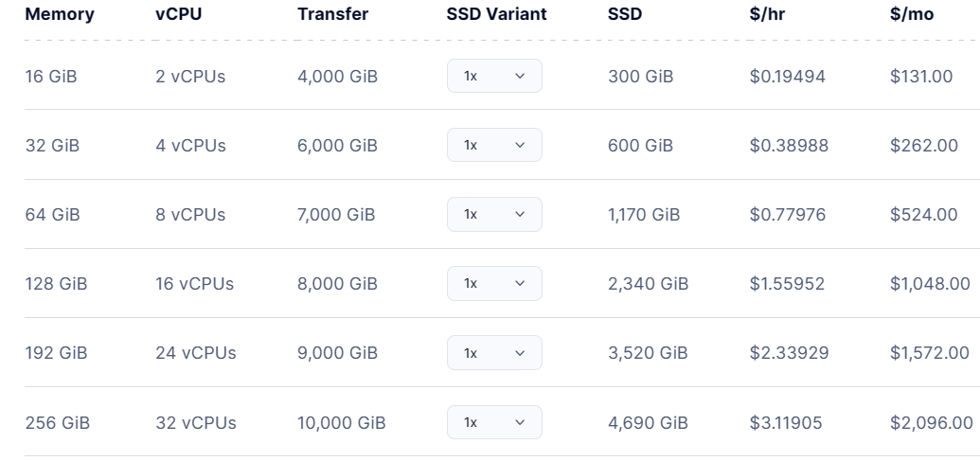
Task: Select the $2,096.00 monthly price cell
Action: [931, 422]
